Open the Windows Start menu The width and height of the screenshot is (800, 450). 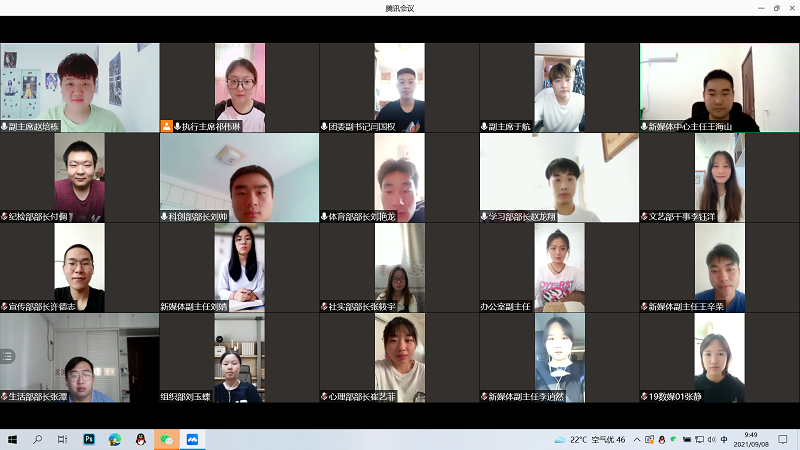pos(13,439)
